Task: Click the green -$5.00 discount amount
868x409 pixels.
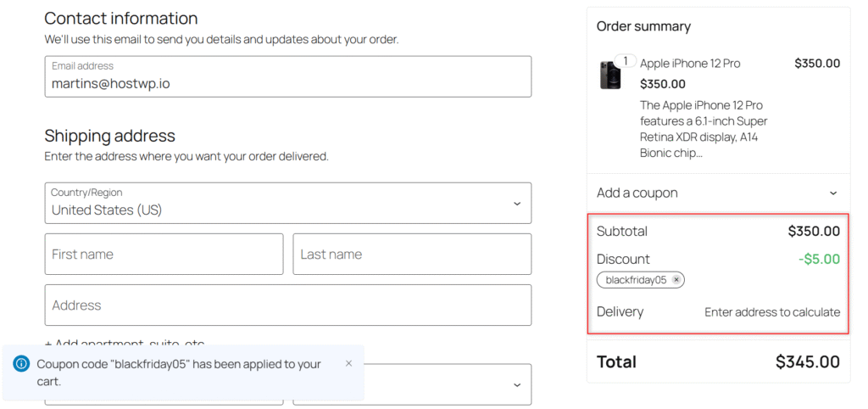Action: [x=818, y=259]
